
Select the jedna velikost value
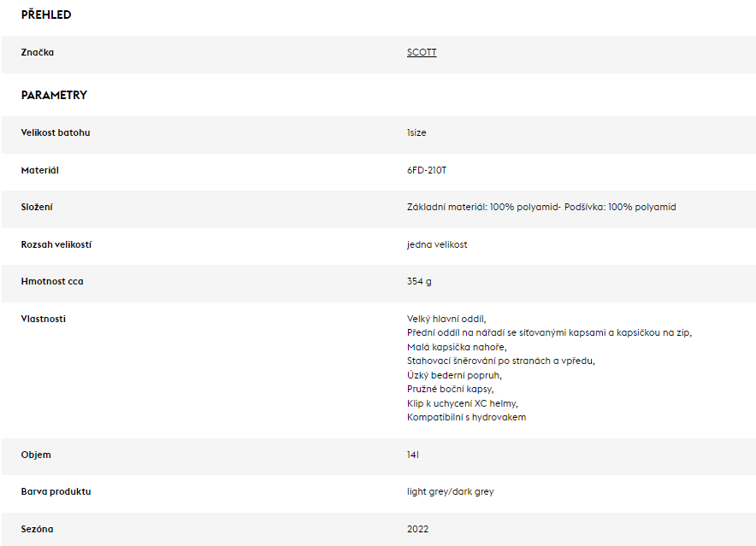click(437, 245)
